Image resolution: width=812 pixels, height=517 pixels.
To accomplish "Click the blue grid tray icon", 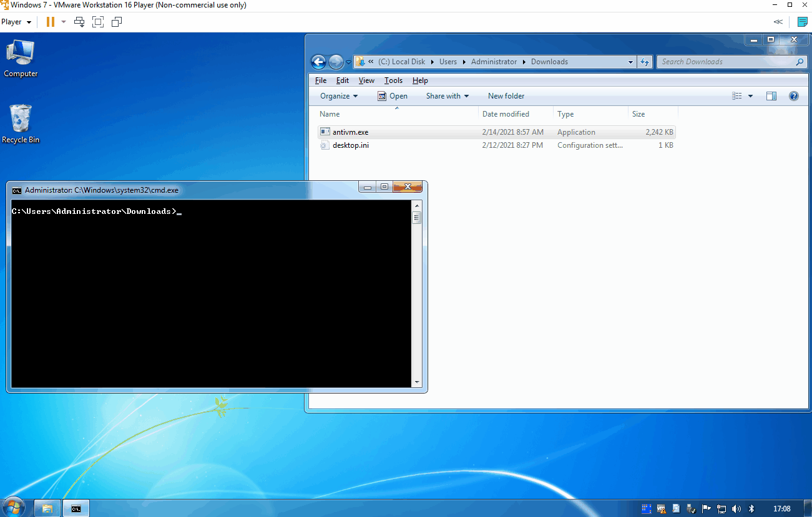I will click(647, 508).
